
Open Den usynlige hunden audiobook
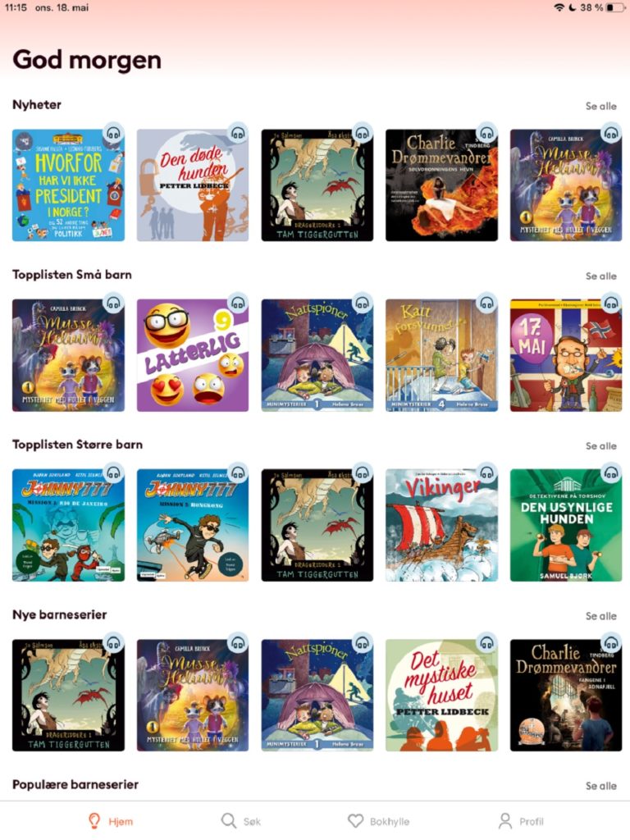click(x=566, y=525)
